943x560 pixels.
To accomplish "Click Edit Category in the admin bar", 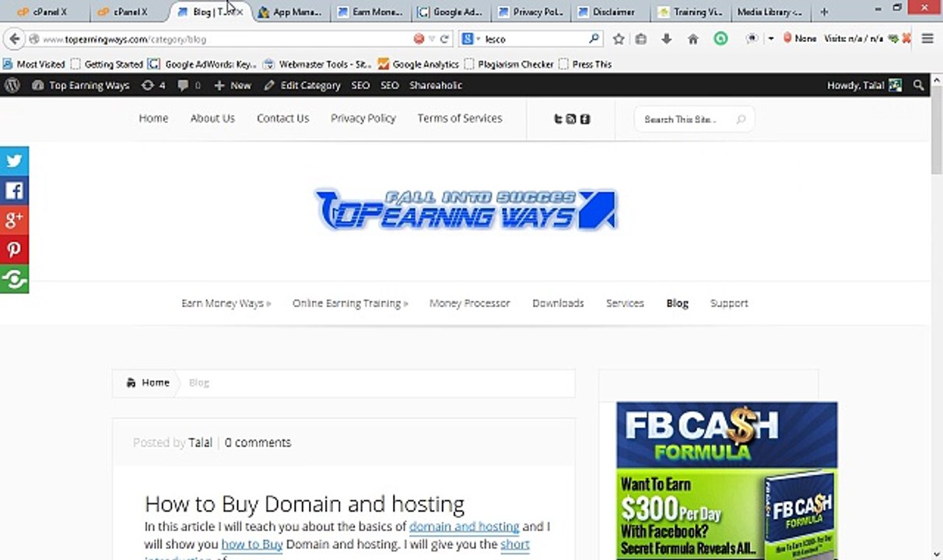I will point(303,86).
